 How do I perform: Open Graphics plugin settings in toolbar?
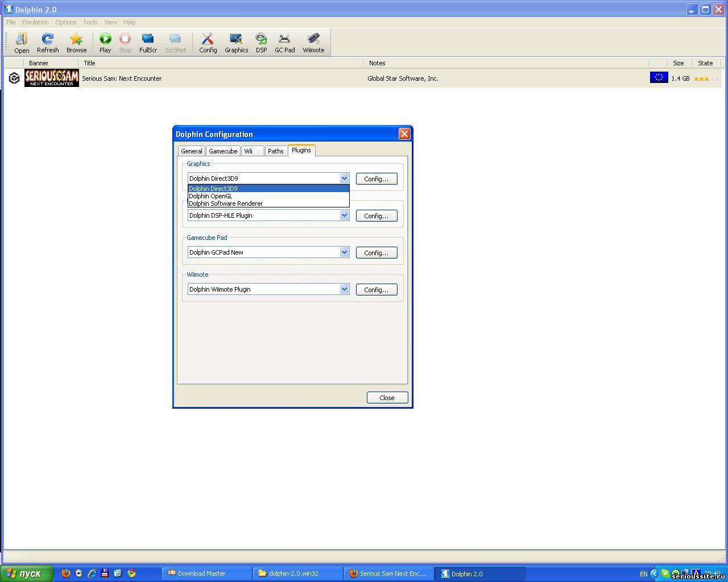click(x=236, y=43)
